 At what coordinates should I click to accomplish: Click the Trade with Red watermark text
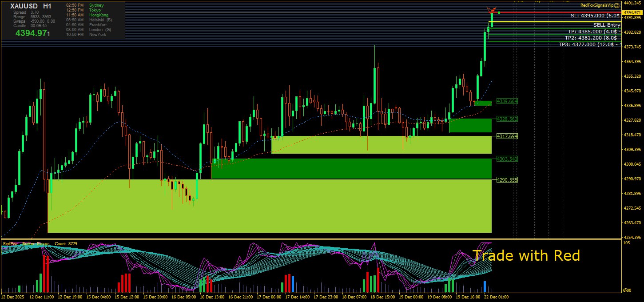click(x=526, y=256)
